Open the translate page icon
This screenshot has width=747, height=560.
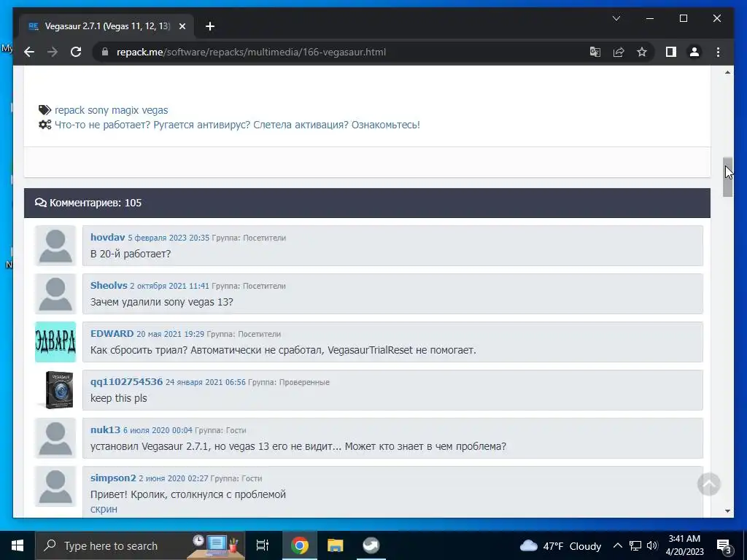[x=595, y=52]
